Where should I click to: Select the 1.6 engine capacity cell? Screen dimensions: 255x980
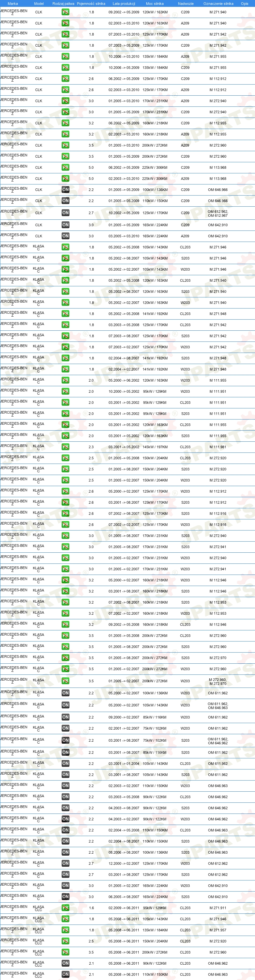[x=91, y=908]
